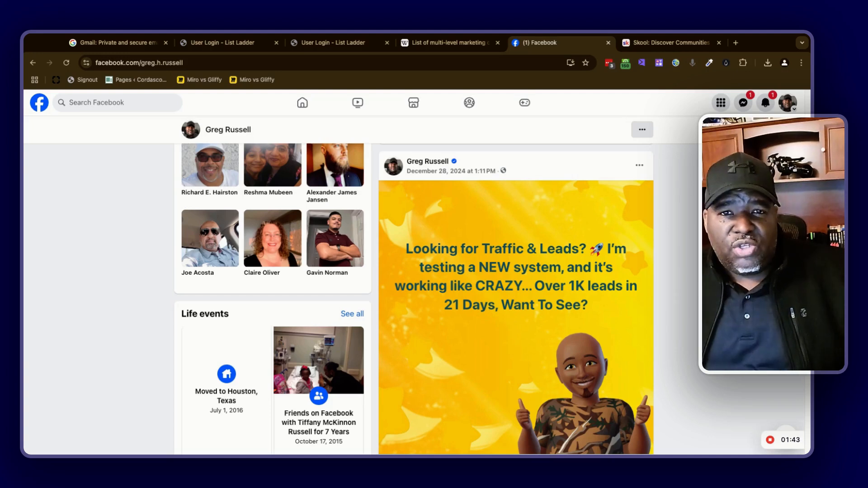The height and width of the screenshot is (488, 868).
Task: Open the Gaming controller icon
Action: [x=524, y=103]
